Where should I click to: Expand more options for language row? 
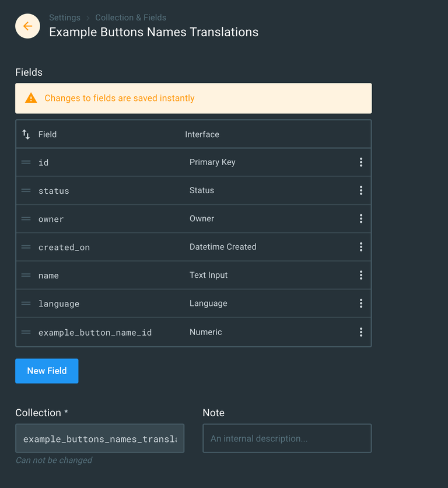[x=360, y=304]
